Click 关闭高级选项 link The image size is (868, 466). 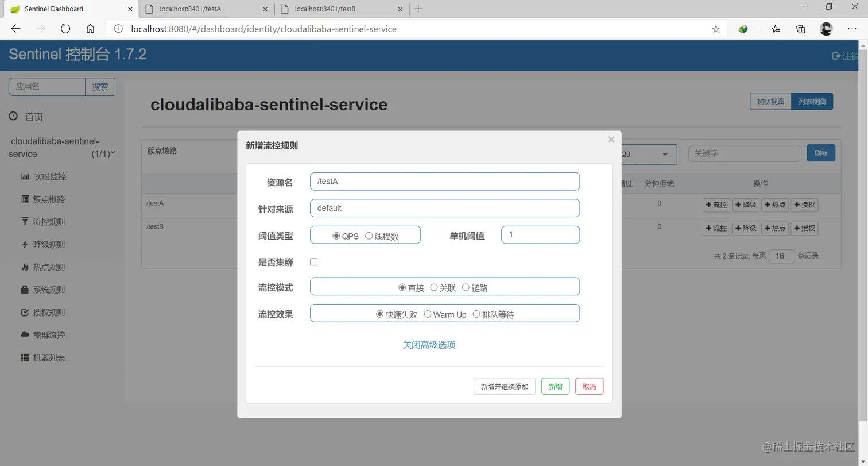[429, 345]
